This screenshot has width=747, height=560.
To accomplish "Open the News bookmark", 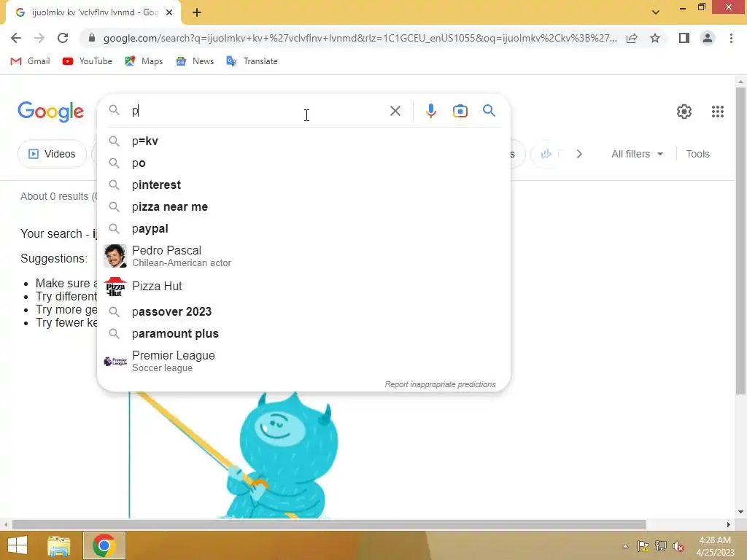I will pyautogui.click(x=195, y=61).
